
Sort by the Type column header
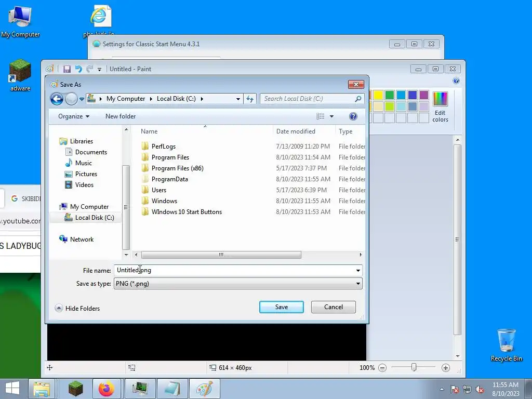coord(345,131)
